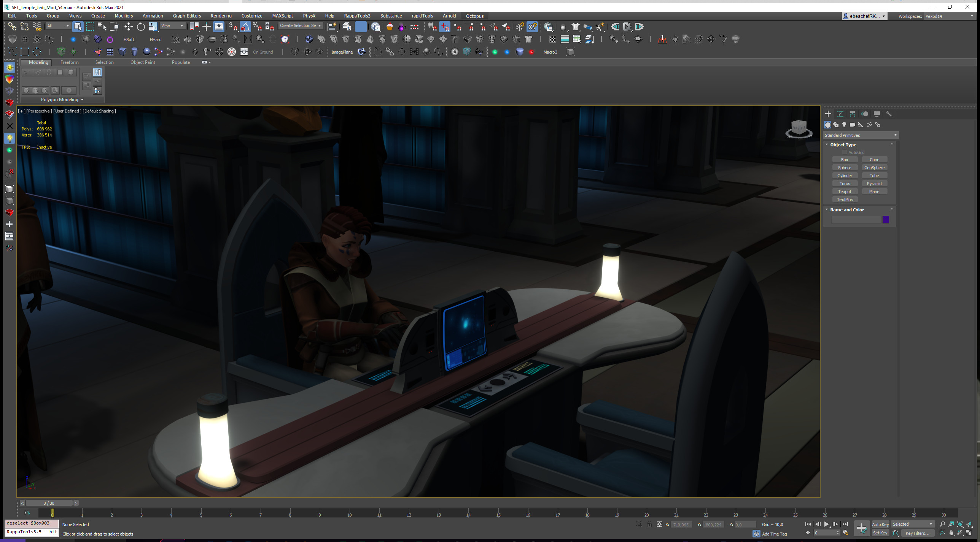This screenshot has width=980, height=542.
Task: Open the Standard Primitives category dropdown
Action: 861,135
